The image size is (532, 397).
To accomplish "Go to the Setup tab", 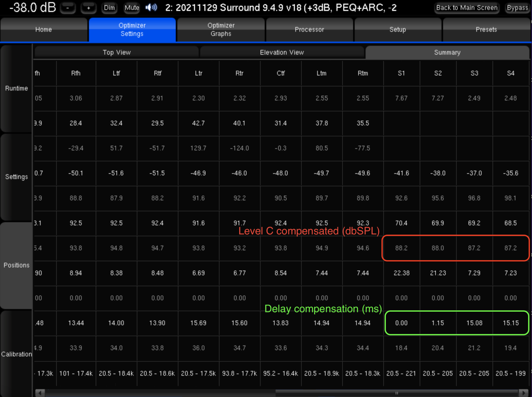I will coord(398,29).
